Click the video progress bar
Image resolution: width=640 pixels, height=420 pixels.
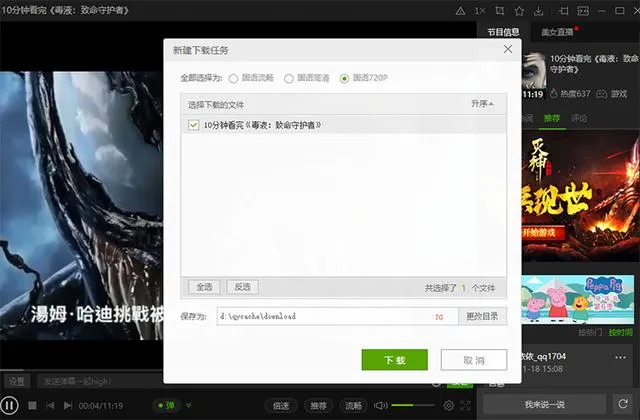[x=82, y=370]
